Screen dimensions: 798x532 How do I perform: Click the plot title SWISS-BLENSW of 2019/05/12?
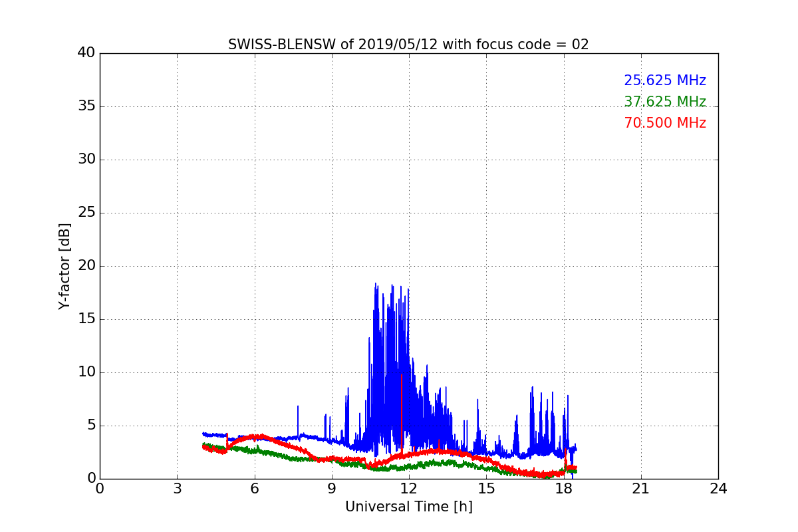pos(408,45)
